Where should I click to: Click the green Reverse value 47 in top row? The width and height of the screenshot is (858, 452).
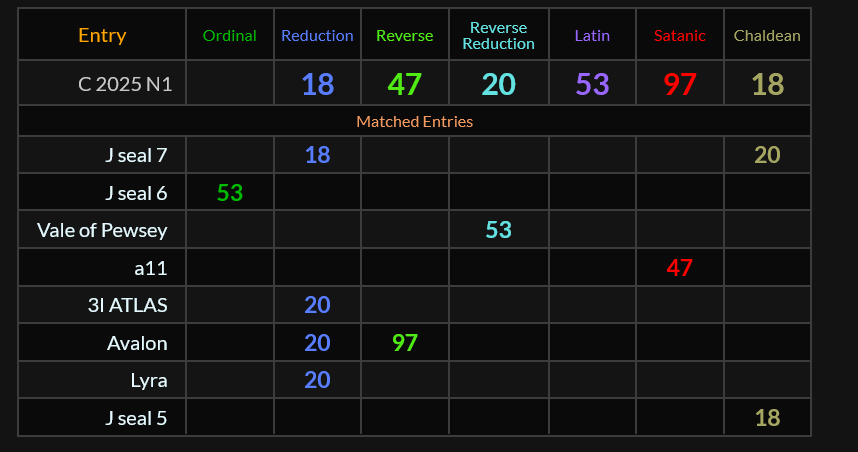(404, 84)
